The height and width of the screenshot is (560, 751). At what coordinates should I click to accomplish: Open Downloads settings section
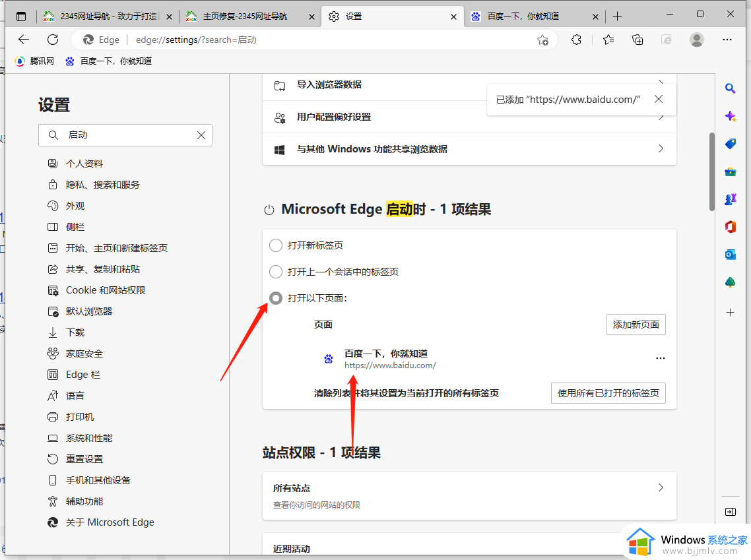click(x=66, y=332)
